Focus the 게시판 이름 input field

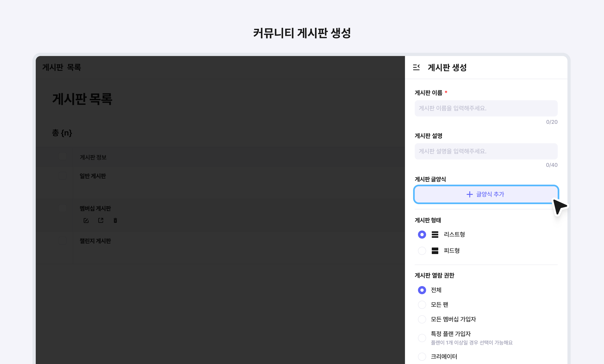point(486,108)
